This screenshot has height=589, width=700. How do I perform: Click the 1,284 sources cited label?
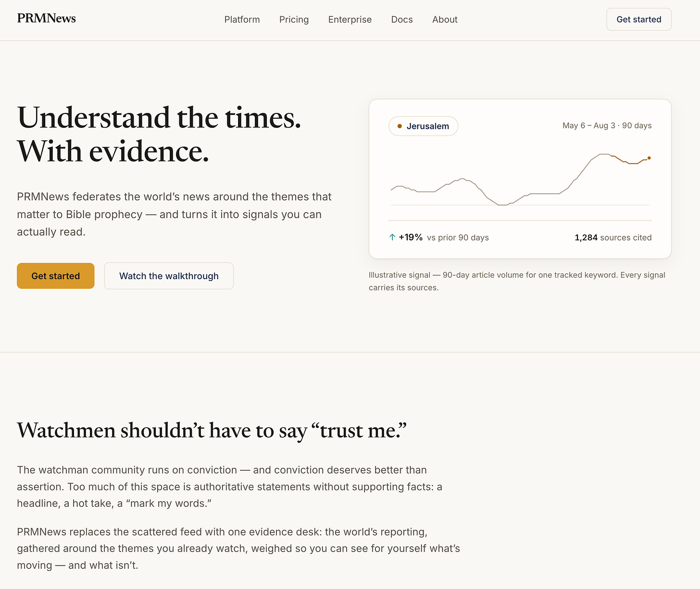613,237
